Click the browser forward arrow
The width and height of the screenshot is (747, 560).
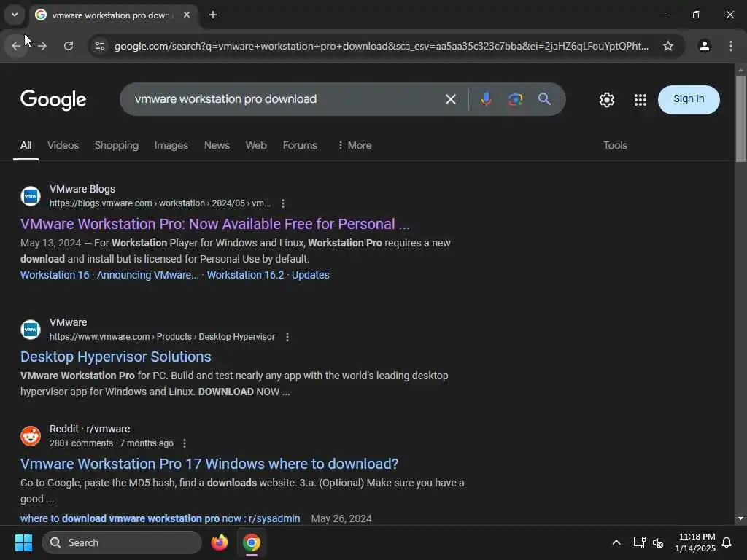pyautogui.click(x=42, y=46)
